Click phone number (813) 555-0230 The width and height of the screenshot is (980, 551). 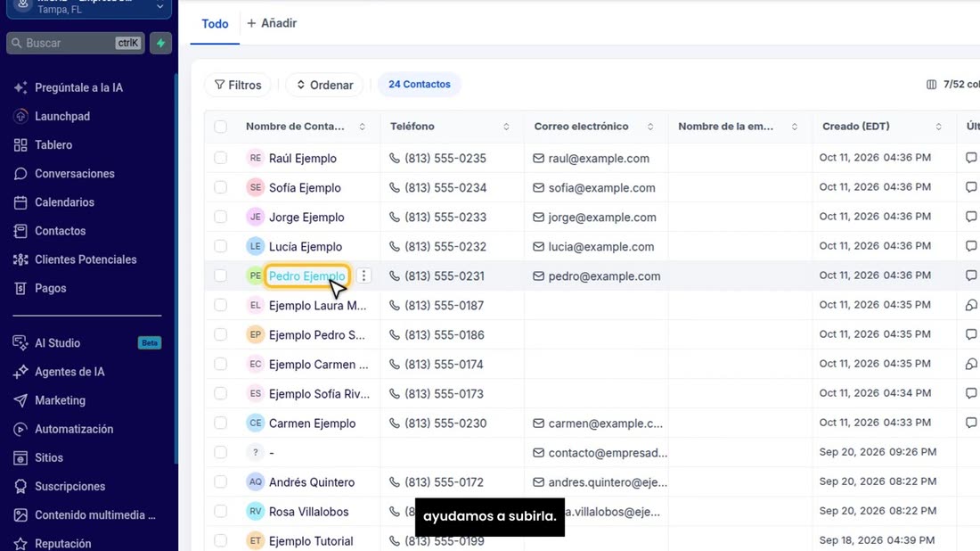(445, 424)
